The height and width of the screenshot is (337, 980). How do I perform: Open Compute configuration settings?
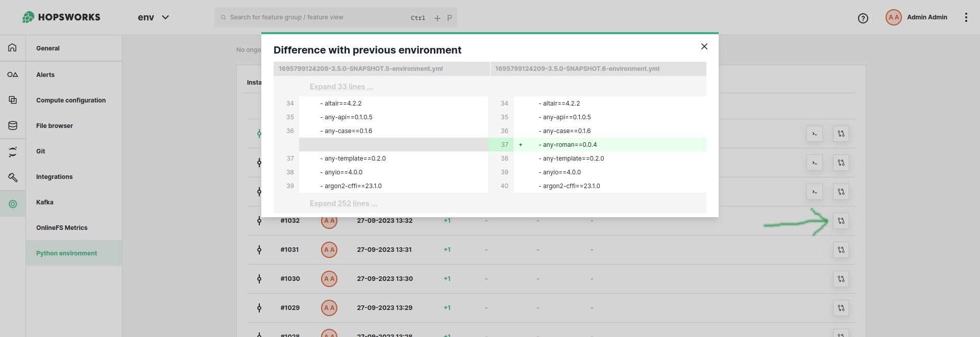tap(71, 100)
